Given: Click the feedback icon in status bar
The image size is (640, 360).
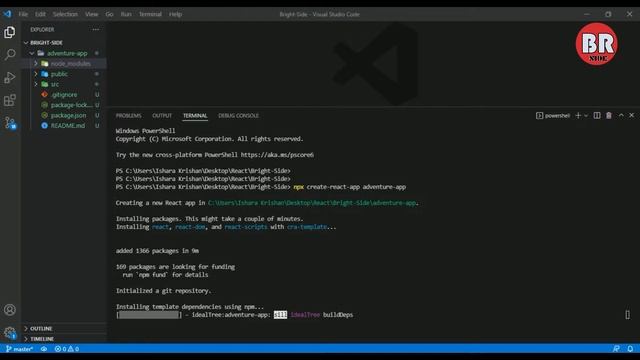Looking at the screenshot, I should click(616, 349).
